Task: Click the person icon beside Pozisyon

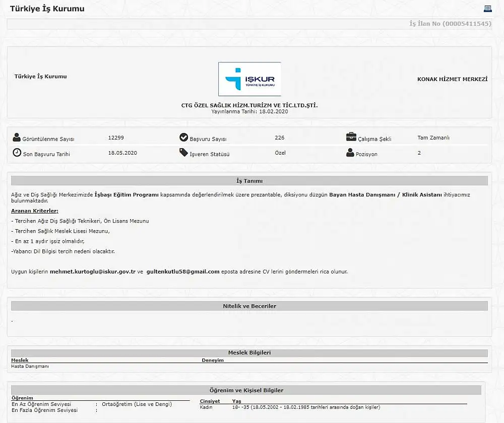Action: [x=350, y=153]
